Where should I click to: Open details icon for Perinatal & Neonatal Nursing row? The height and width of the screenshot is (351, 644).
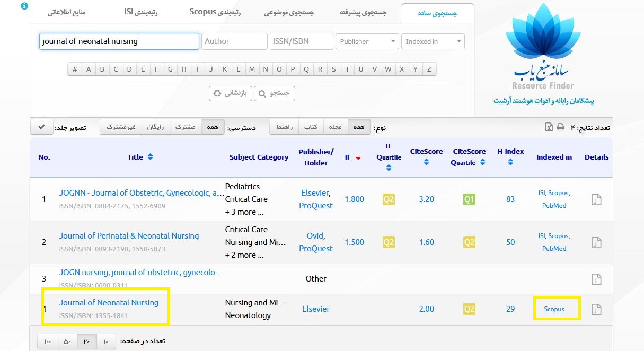(x=596, y=243)
